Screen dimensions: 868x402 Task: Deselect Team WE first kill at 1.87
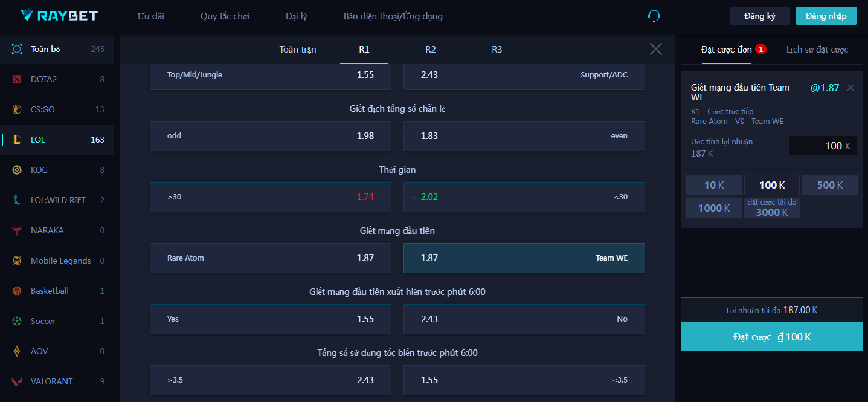(x=524, y=258)
